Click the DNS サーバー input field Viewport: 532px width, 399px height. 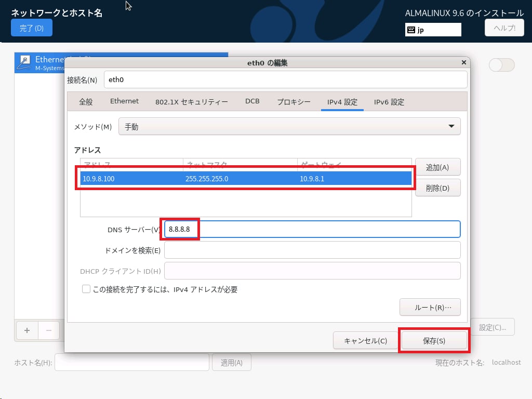pos(312,229)
